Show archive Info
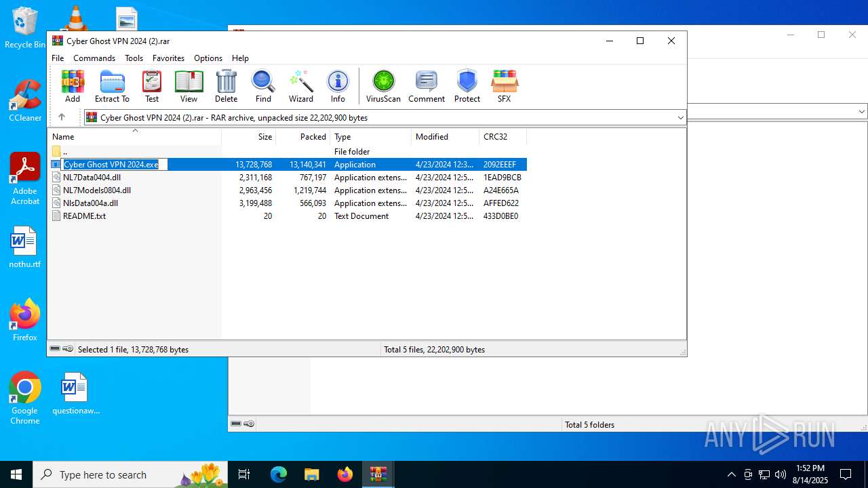868x488 pixels. (x=338, y=86)
